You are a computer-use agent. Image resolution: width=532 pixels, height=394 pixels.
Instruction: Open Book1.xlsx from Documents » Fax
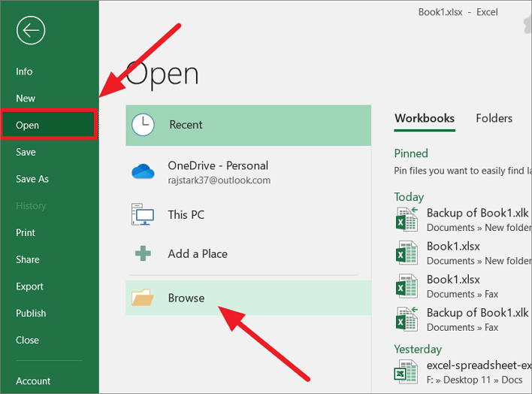point(463,286)
